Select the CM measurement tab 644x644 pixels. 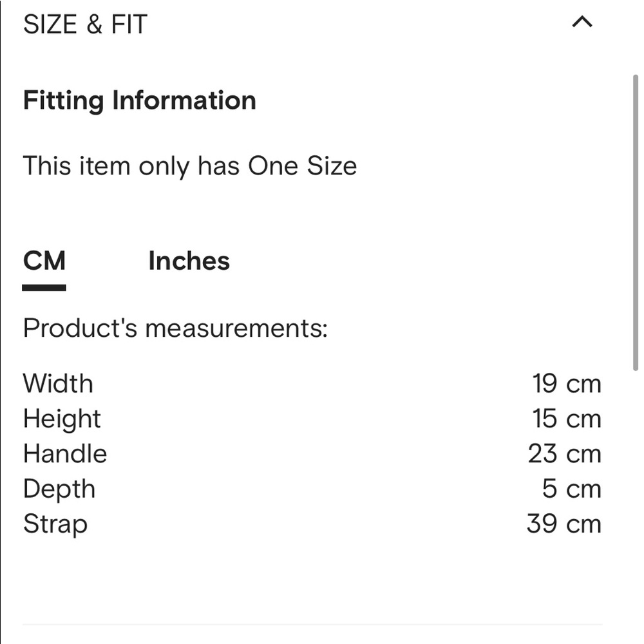coord(44,261)
